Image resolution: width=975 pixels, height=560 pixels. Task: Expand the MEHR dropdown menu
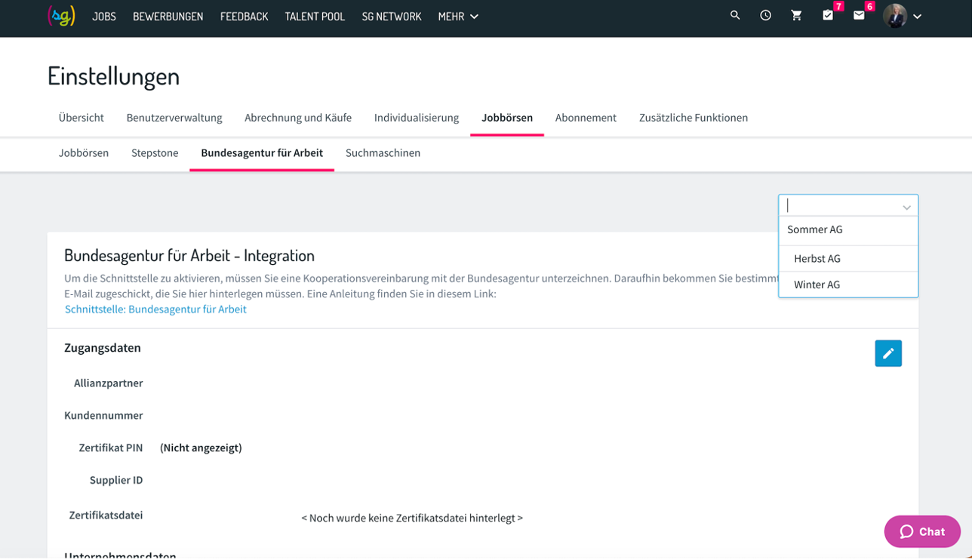pyautogui.click(x=458, y=17)
